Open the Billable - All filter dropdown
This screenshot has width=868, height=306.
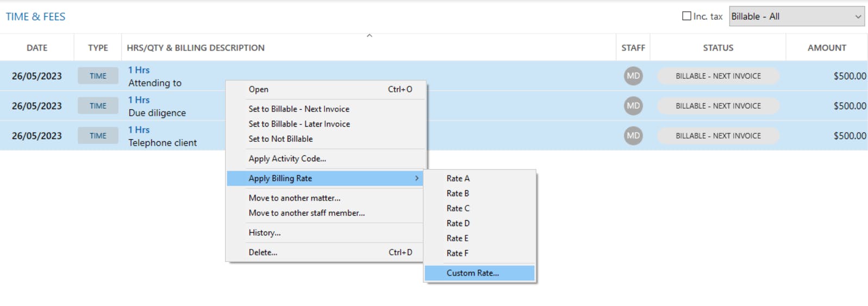coord(796,16)
